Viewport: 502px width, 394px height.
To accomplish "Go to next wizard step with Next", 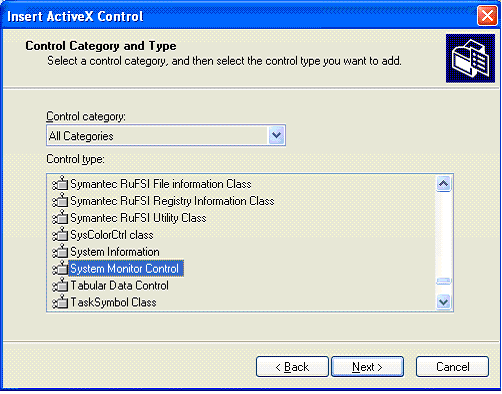I will [x=367, y=367].
